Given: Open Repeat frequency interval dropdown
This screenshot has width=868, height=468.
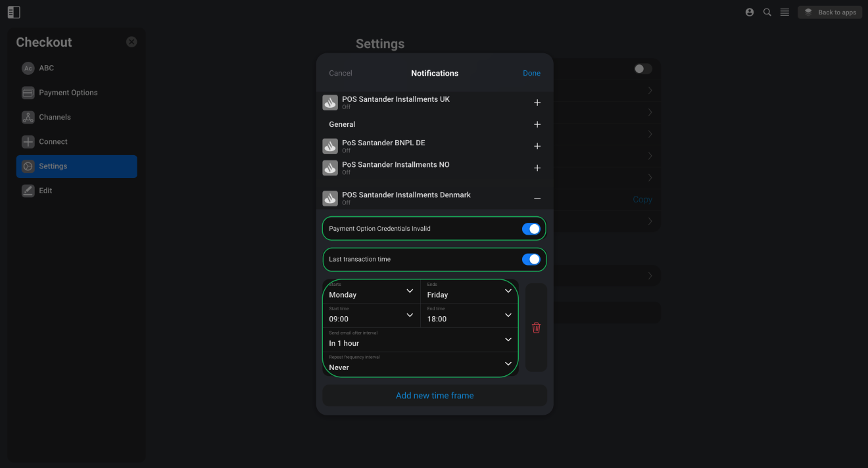Looking at the screenshot, I should click(x=421, y=364).
